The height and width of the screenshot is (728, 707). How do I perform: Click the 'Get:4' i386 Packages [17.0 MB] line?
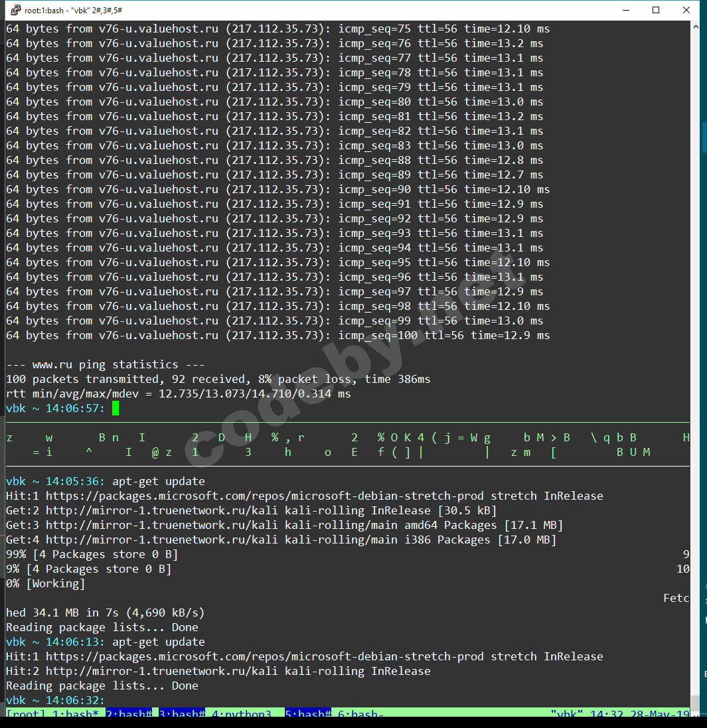pyautogui.click(x=281, y=540)
